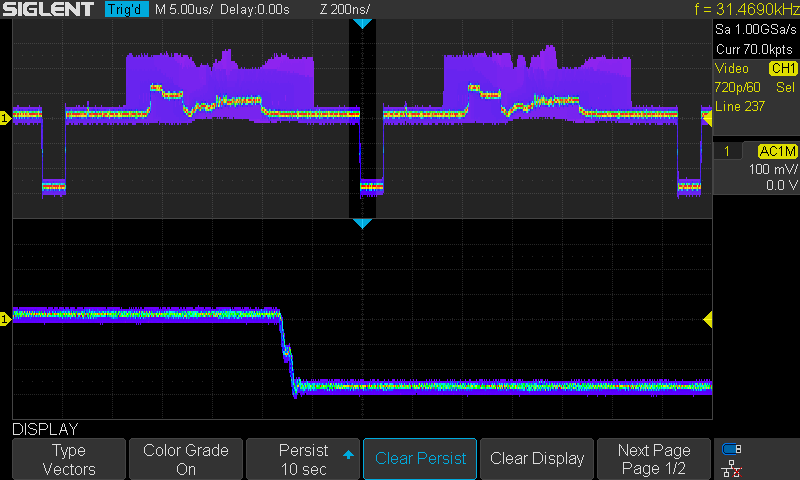
Task: Click the AC1M coupling badge
Action: coord(777,151)
